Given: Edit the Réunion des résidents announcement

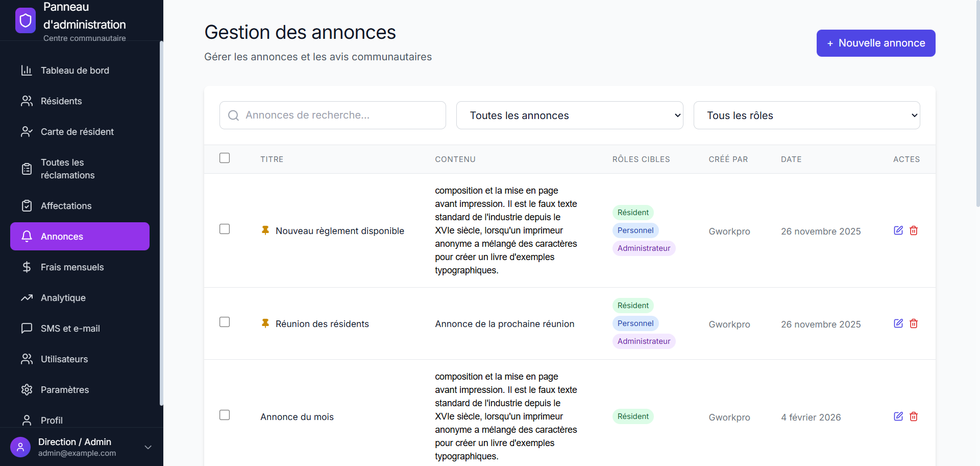Looking at the screenshot, I should pyautogui.click(x=898, y=323).
